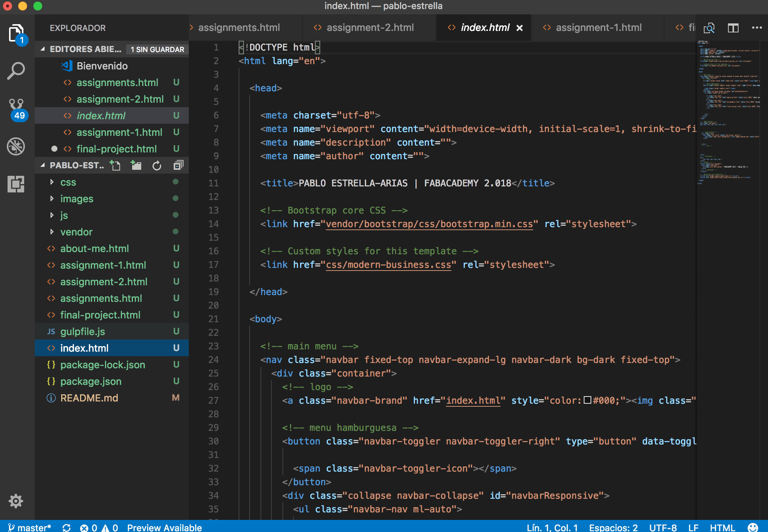Click the line and column indicator
This screenshot has width=768, height=532.
coord(552,527)
